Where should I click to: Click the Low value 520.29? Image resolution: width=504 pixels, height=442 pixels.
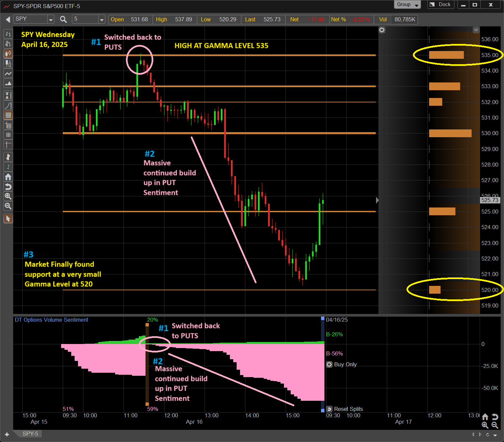coord(228,19)
